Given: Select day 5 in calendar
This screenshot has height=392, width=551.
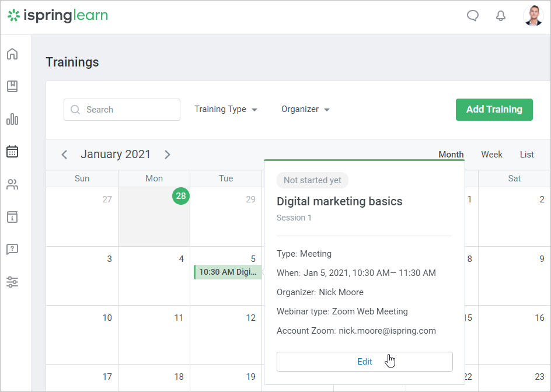Looking at the screenshot, I should point(253,259).
